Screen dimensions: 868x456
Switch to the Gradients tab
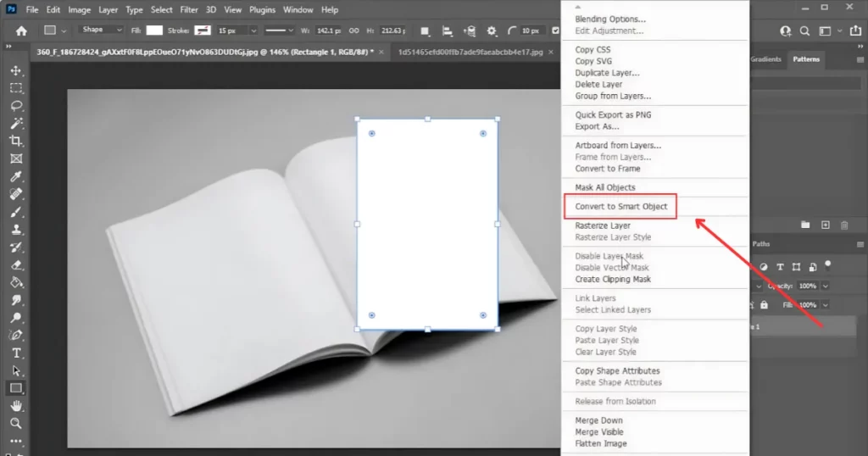pyautogui.click(x=765, y=59)
